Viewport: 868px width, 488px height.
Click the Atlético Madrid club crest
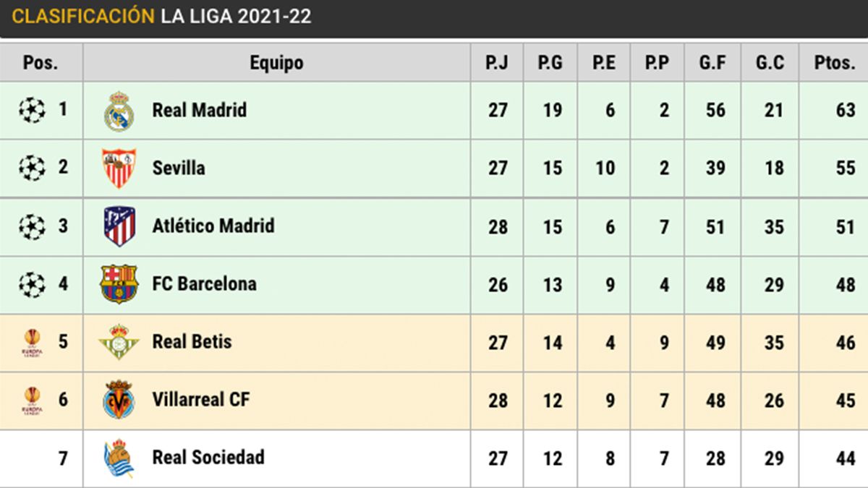[x=119, y=226]
